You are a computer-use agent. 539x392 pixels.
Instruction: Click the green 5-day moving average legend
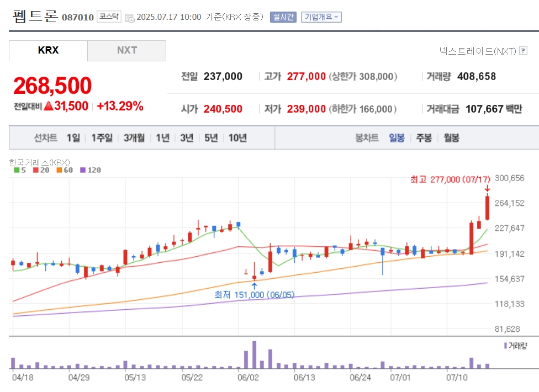[x=19, y=170]
